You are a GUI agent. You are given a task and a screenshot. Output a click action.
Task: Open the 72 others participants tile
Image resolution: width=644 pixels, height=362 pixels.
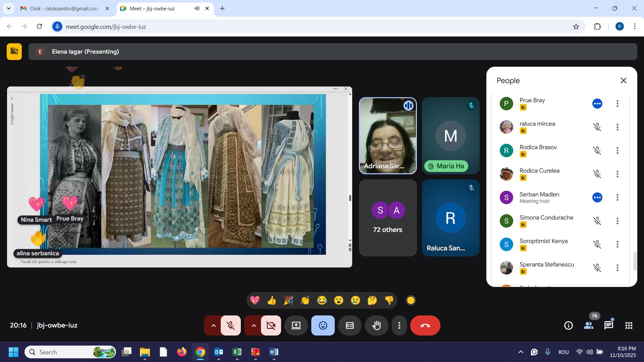(x=388, y=218)
